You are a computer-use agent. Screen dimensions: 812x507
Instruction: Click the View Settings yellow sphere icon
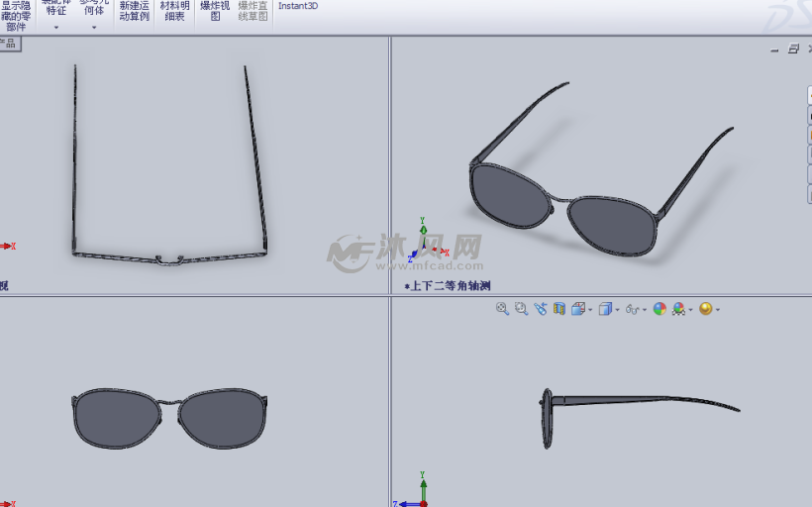tap(705, 309)
